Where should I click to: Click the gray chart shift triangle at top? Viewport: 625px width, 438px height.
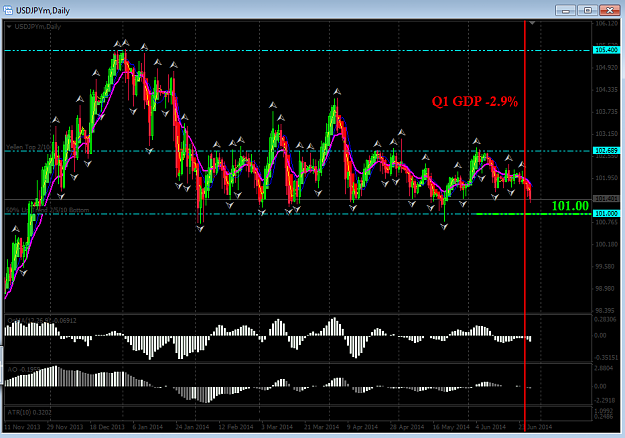(x=532, y=23)
